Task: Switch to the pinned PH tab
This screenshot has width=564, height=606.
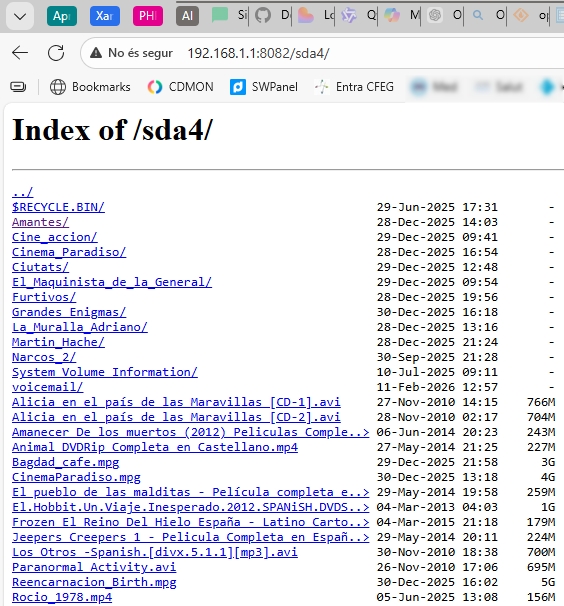Action: pos(148,16)
